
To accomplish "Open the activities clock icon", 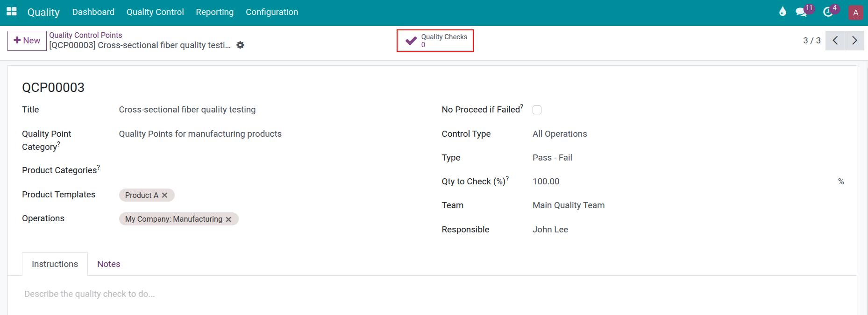I will [x=828, y=12].
